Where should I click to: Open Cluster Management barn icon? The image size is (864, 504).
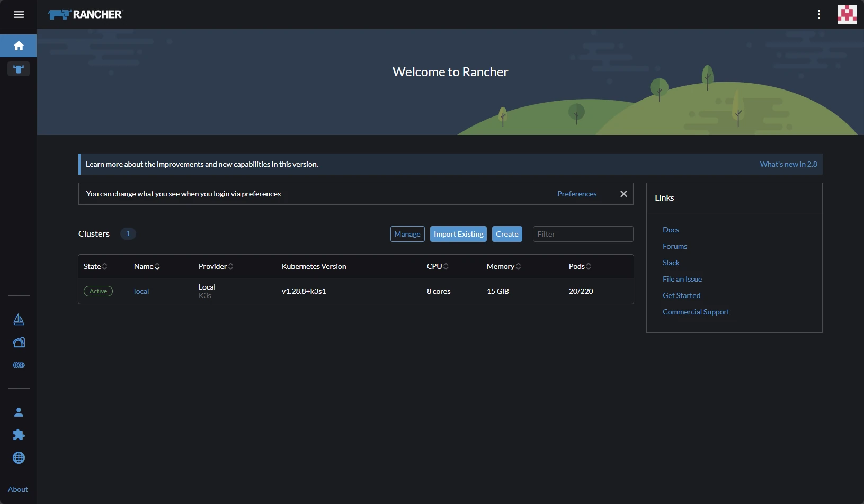(19, 343)
